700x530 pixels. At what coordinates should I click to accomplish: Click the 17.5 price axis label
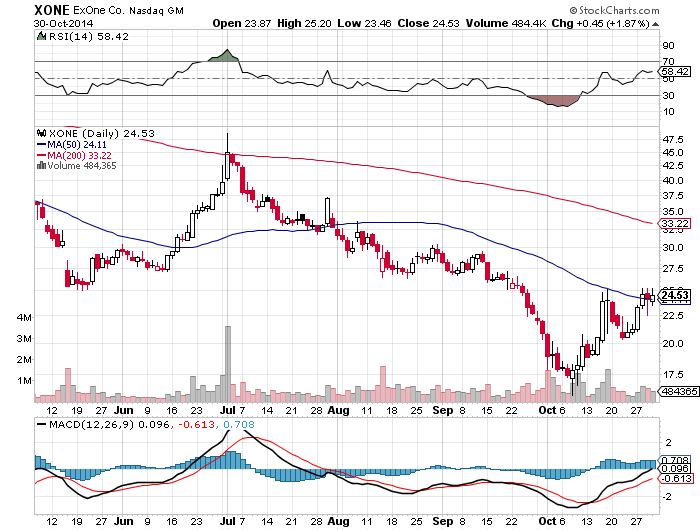(x=673, y=375)
